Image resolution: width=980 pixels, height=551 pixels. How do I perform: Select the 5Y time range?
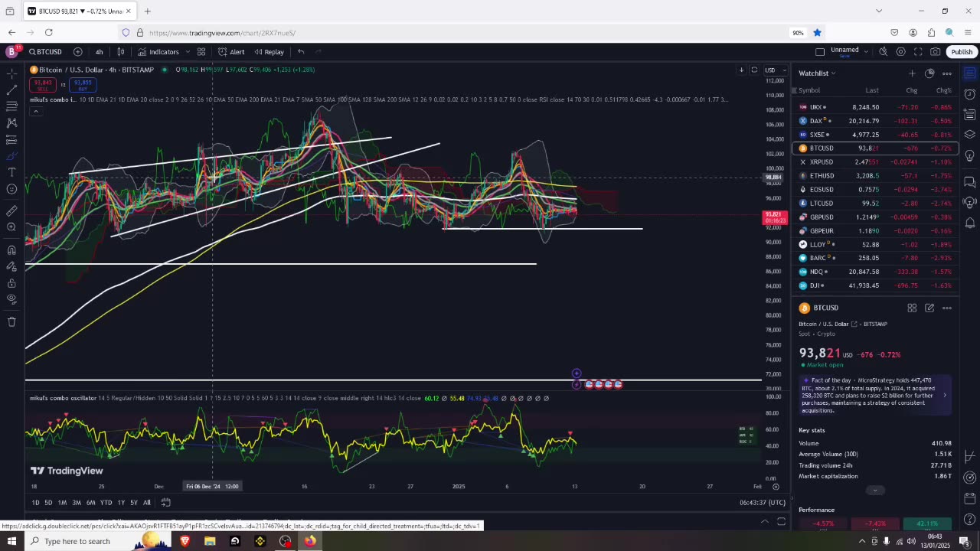coord(133,503)
